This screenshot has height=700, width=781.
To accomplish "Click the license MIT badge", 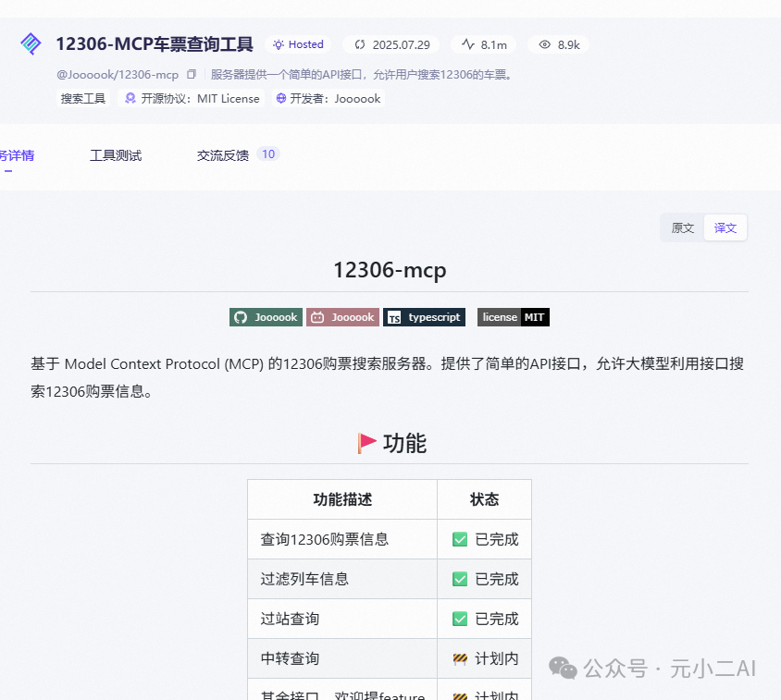I will coord(513,317).
